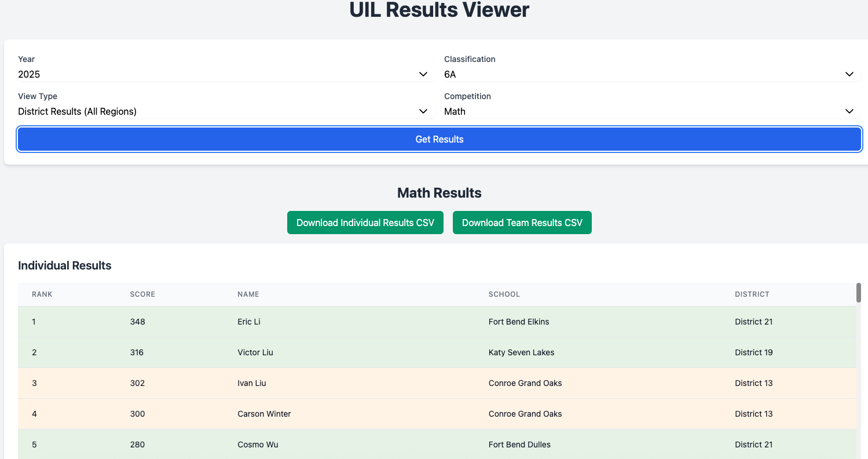Click the SCORE column header
The height and width of the screenshot is (459, 868).
point(142,294)
